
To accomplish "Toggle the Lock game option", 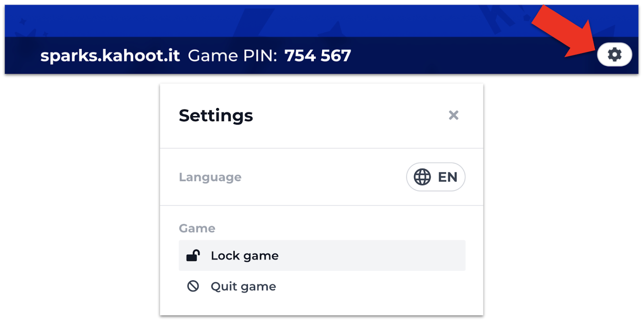I will tap(244, 256).
